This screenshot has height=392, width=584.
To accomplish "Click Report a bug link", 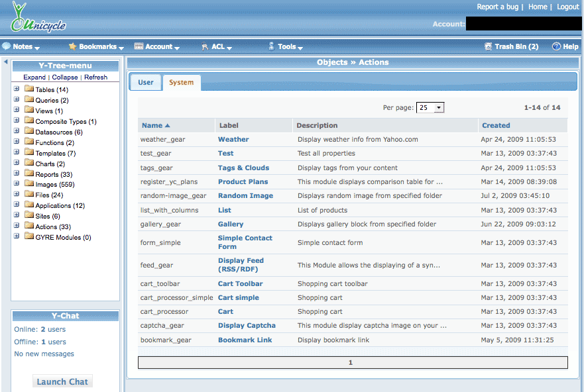I will coord(498,7).
